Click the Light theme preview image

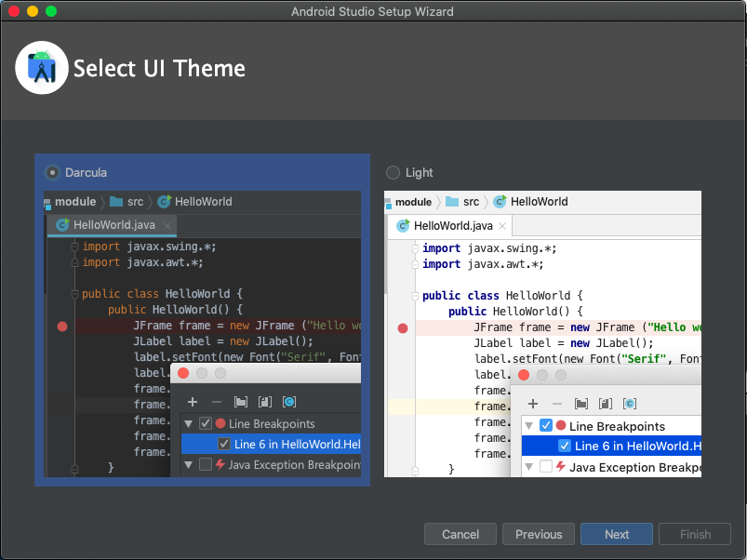point(542,334)
